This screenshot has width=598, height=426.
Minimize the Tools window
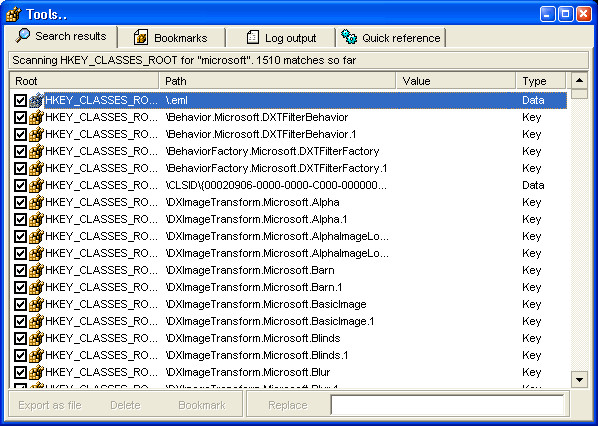click(x=548, y=14)
